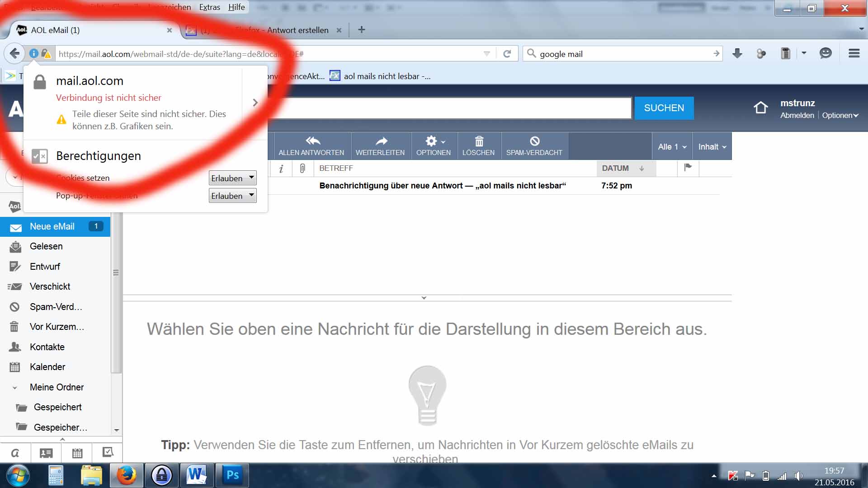
Task: Open the Cookies setzen Erlauben dropdown
Action: [x=233, y=178]
